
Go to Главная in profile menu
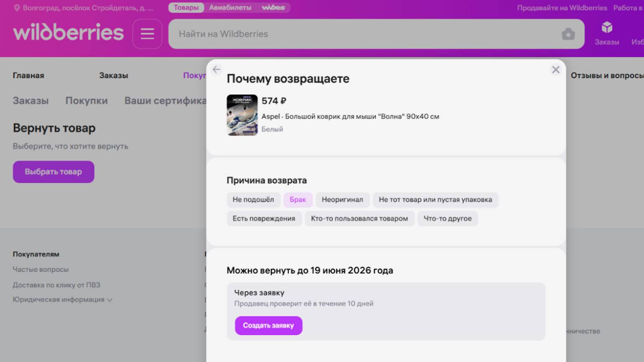[x=28, y=76]
